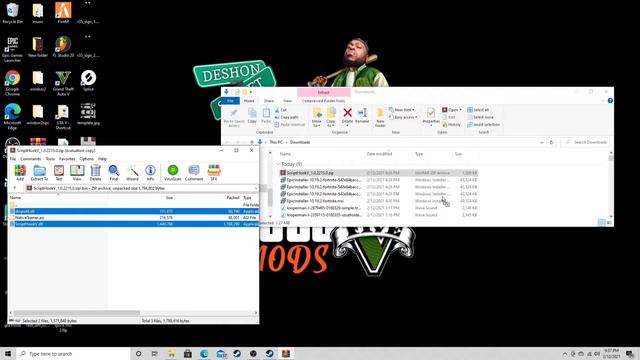The width and height of the screenshot is (640, 360).
Task: Click Rename in the Explorer ribbon
Action: coord(362,116)
